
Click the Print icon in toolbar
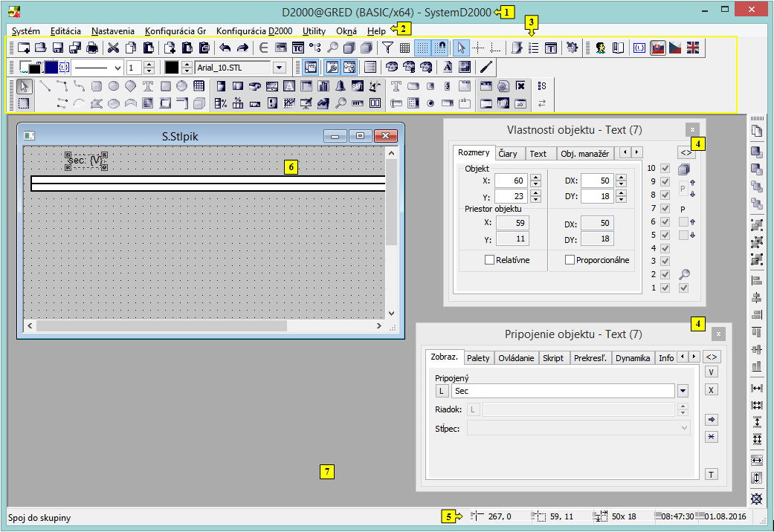[x=92, y=48]
